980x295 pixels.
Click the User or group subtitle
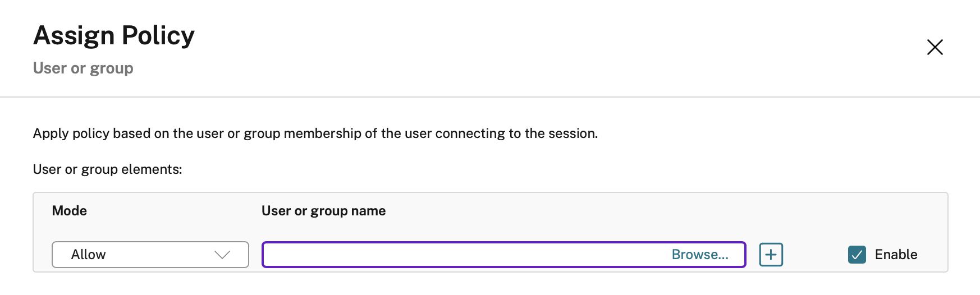coord(83,68)
